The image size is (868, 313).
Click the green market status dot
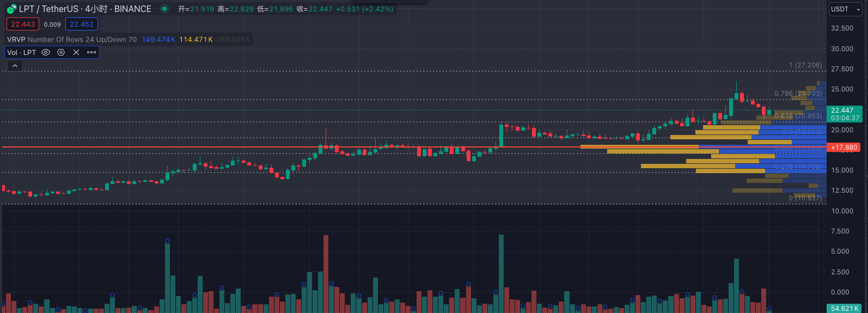point(164,9)
